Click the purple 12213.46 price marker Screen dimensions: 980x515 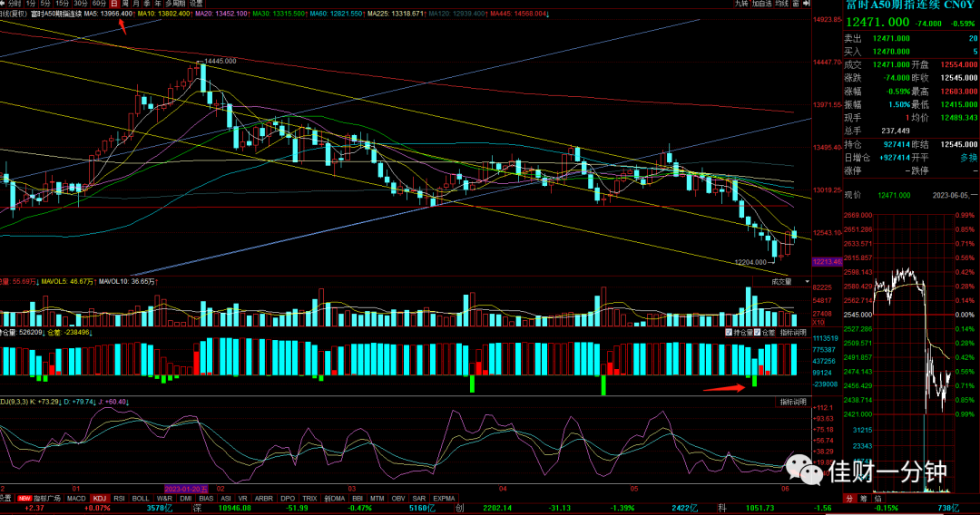pos(827,261)
